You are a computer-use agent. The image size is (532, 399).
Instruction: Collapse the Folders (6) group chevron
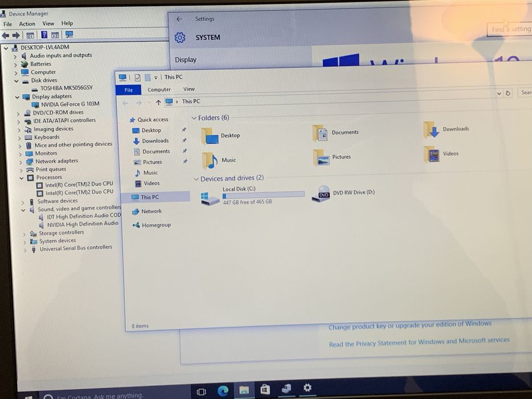194,118
